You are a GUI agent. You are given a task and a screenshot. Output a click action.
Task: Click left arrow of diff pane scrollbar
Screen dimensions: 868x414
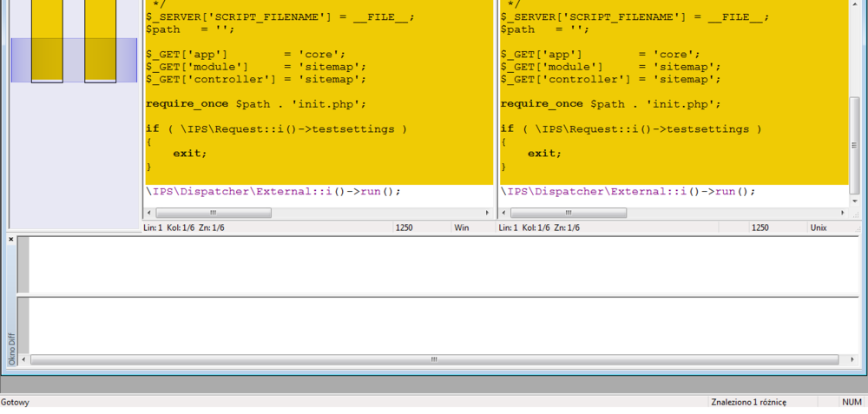point(23,359)
